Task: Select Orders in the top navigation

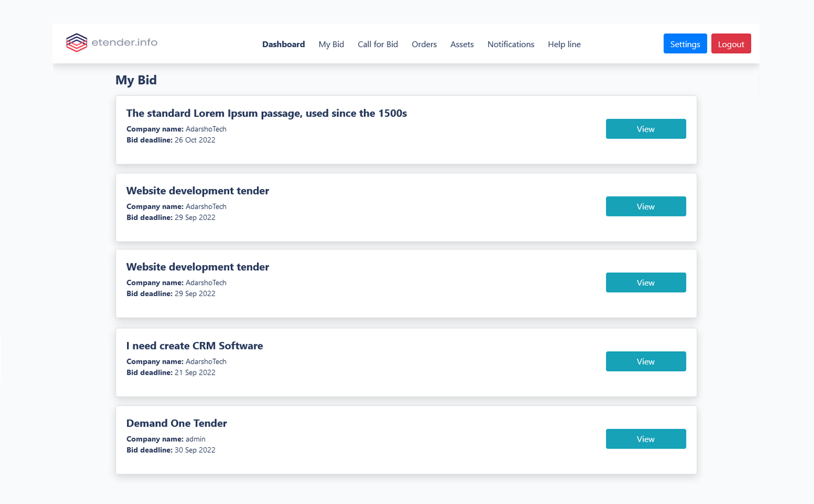Action: pos(425,44)
